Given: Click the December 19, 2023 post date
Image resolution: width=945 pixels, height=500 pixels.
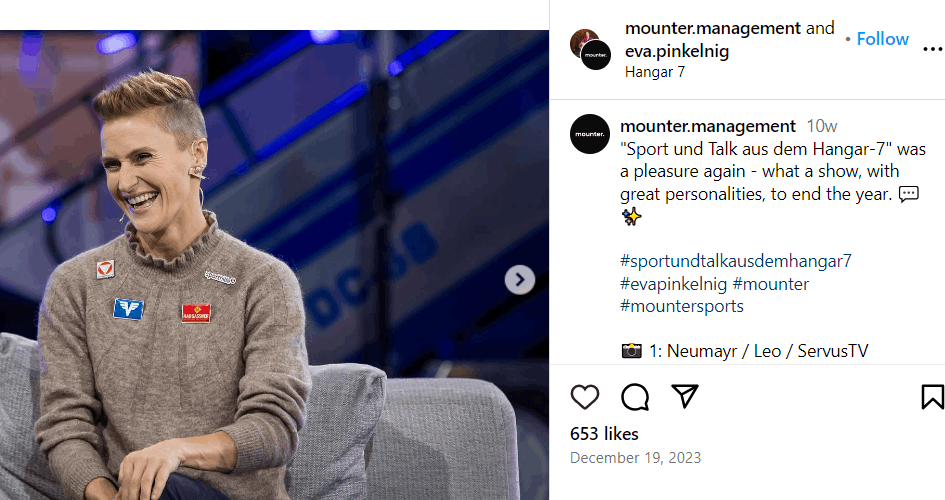Looking at the screenshot, I should pos(635,458).
